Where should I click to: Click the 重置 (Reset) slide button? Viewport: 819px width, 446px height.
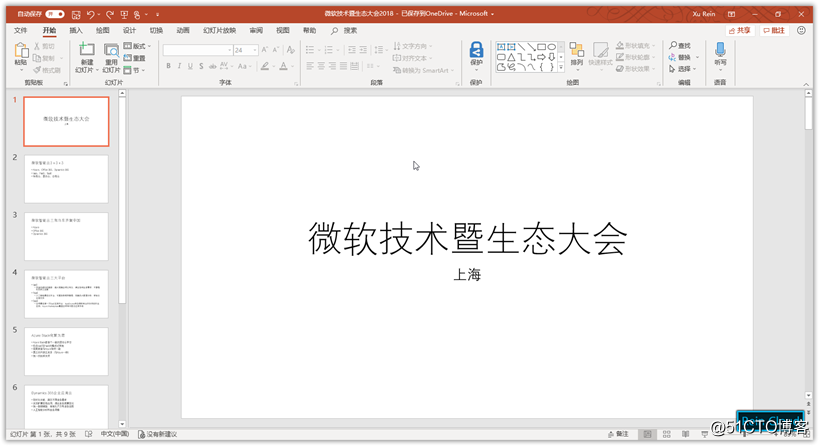point(135,58)
